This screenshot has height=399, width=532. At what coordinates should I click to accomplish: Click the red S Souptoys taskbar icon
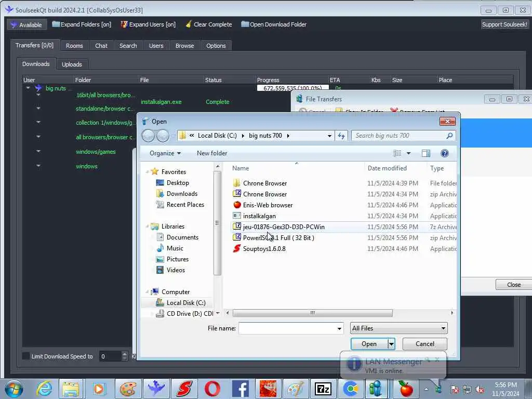point(184,389)
